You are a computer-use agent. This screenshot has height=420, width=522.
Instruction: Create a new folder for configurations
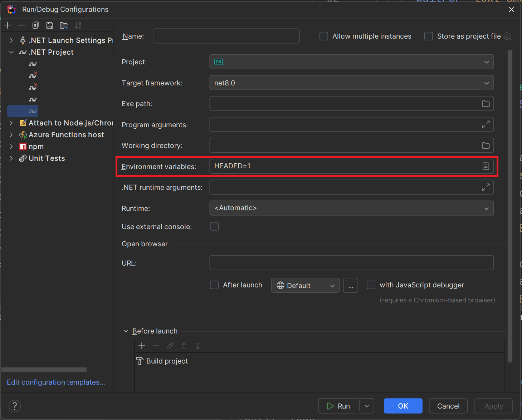point(64,25)
